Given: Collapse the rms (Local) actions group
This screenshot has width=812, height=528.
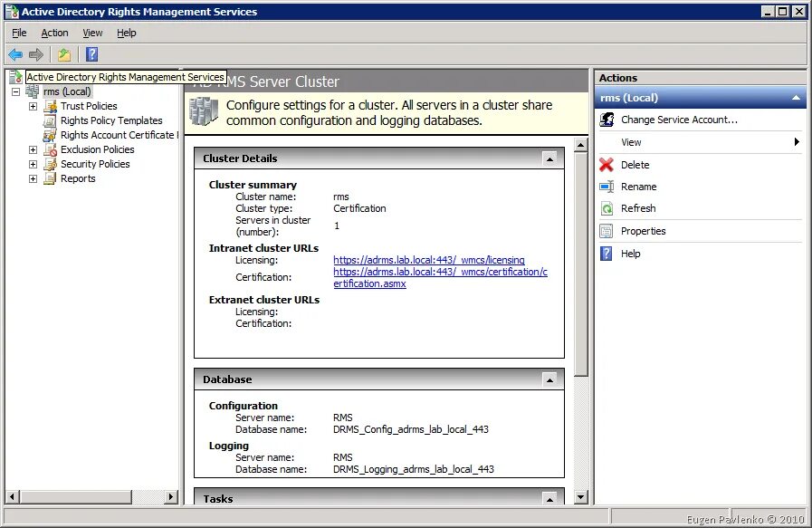Looking at the screenshot, I should [796, 98].
